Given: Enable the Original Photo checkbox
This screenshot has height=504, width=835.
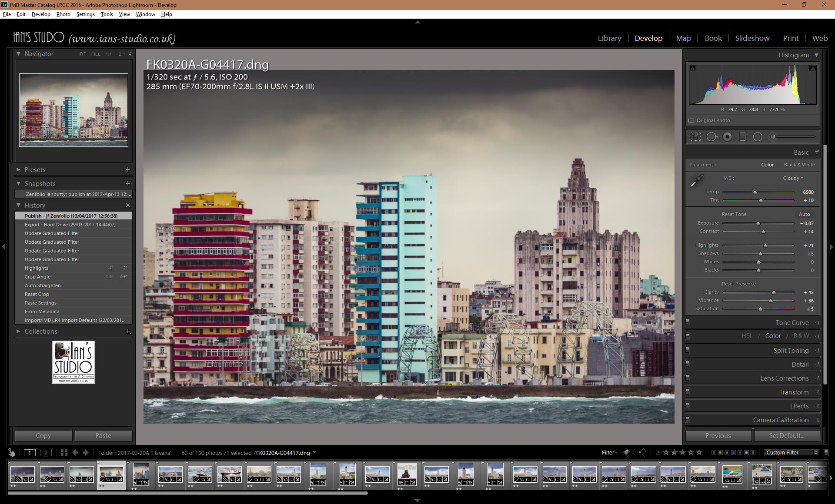Looking at the screenshot, I should (691, 121).
